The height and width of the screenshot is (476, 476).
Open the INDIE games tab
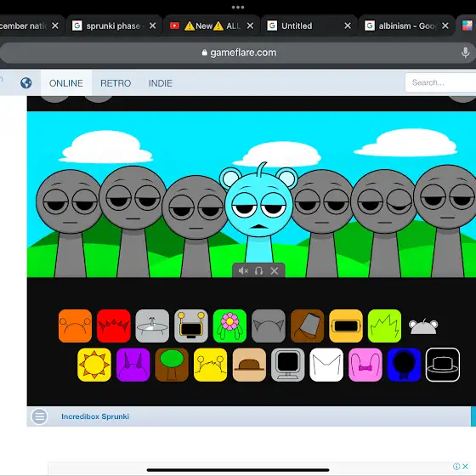[x=161, y=83]
